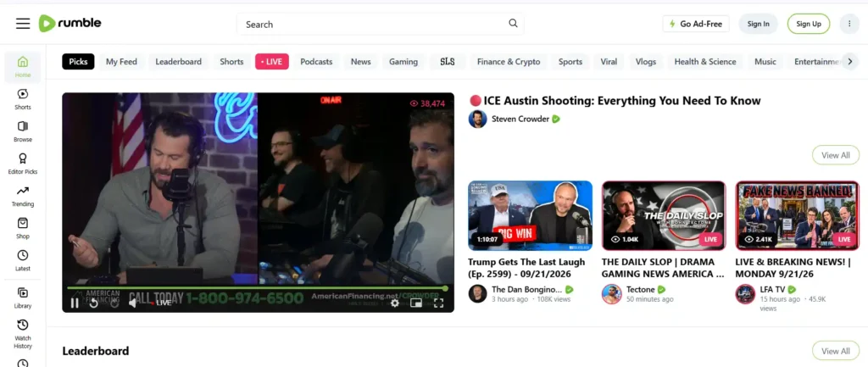868x367 pixels.
Task: Click the video progress bar
Action: click(x=258, y=288)
